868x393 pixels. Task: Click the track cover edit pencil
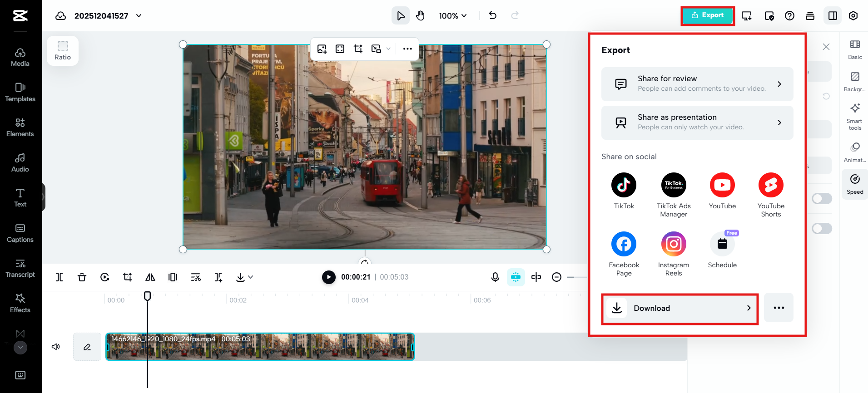click(x=87, y=347)
